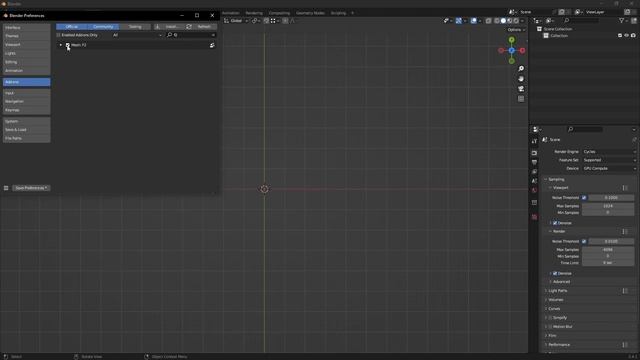Click the hand pan view icon
The image size is (640, 360).
(521, 79)
